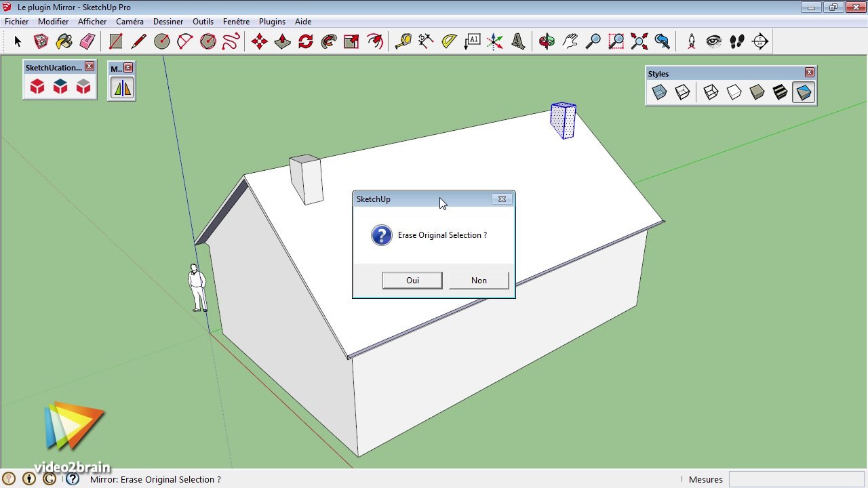This screenshot has height=488, width=868.
Task: Pick the Freehand squiggle tool
Action: point(231,41)
